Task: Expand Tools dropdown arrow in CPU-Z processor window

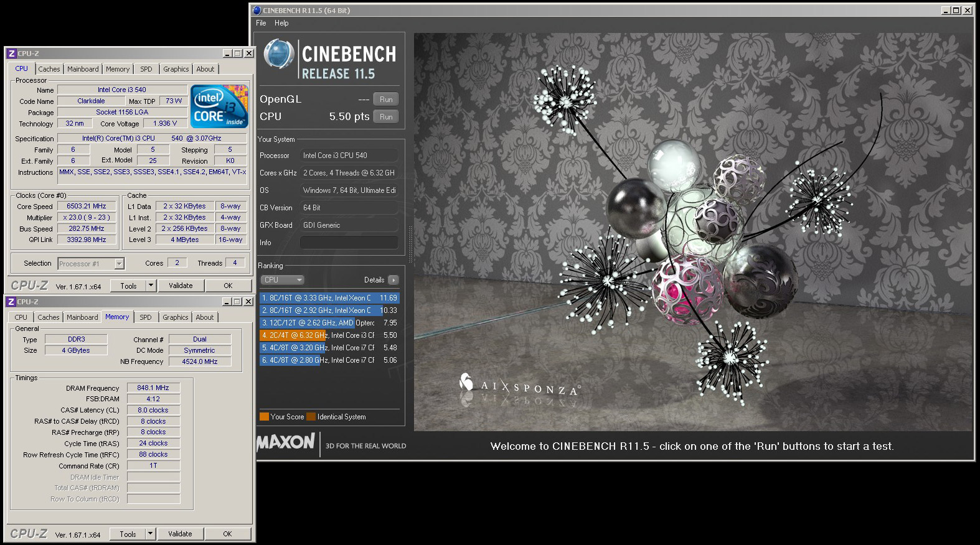Action: 151,286
